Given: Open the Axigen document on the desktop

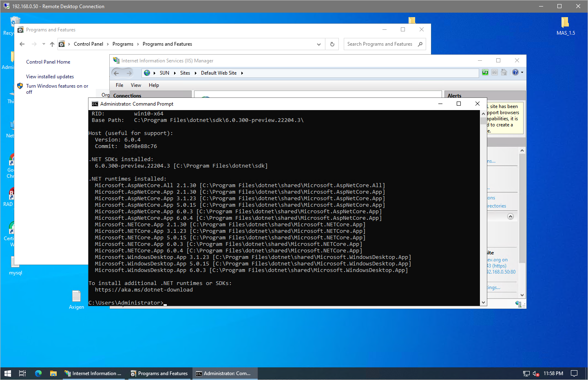Looking at the screenshot, I should pyautogui.click(x=76, y=296).
